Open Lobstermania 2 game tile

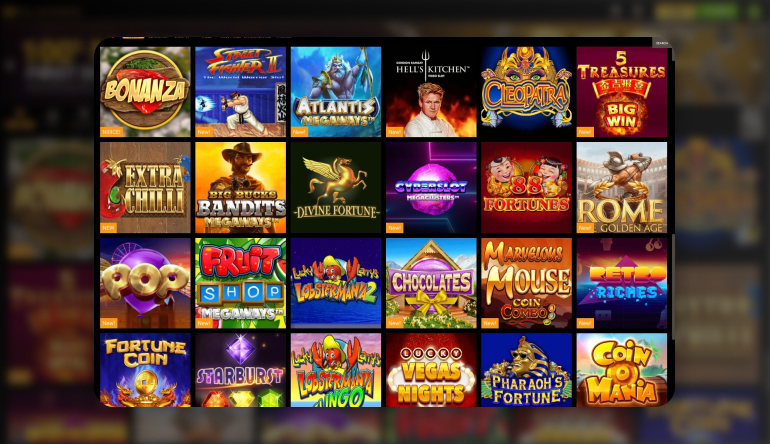tap(336, 283)
